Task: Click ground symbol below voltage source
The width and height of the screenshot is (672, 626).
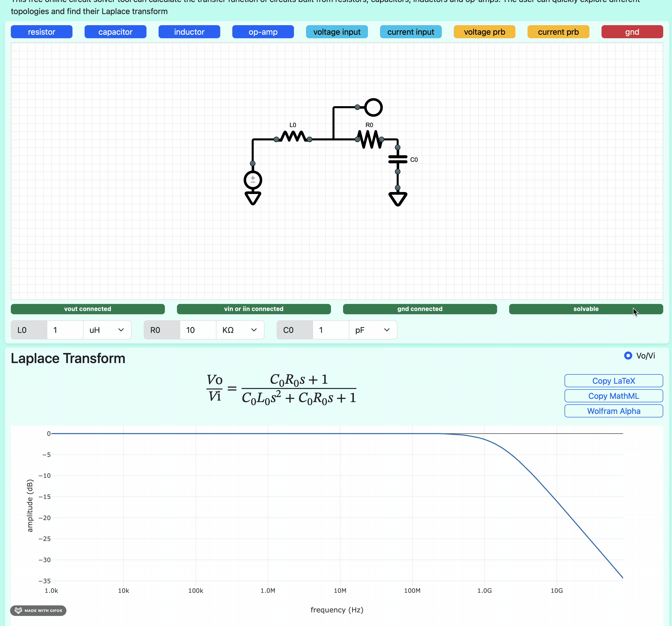Action: [x=252, y=198]
